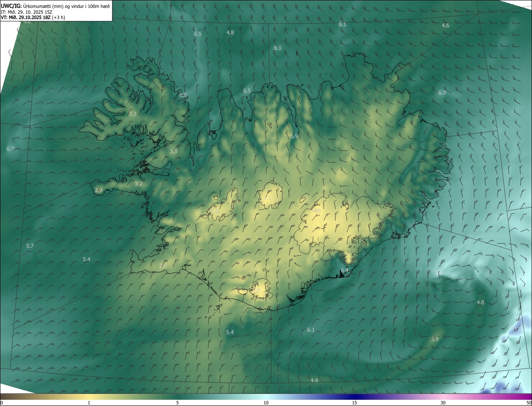Click the 5.7 value label
Image resolution: width=532 pixels, height=406 pixels.
click(30, 246)
